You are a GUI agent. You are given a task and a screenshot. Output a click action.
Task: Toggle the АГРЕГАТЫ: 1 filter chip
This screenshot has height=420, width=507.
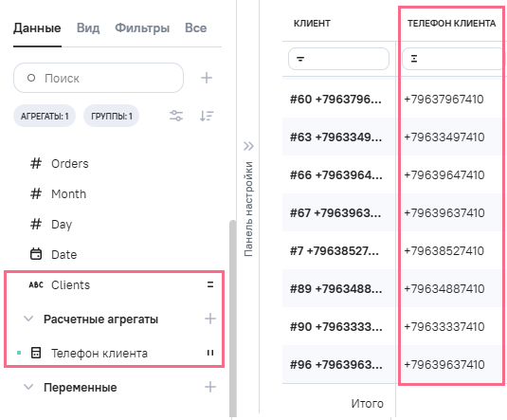pos(45,116)
